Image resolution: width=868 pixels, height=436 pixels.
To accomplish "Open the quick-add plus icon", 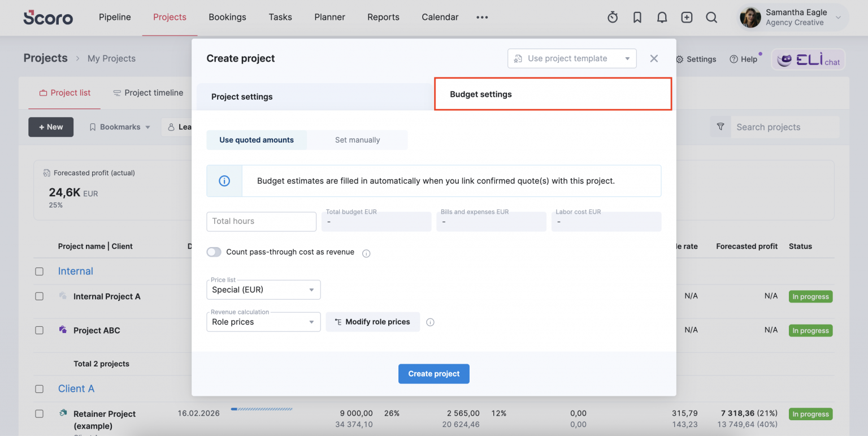I will point(687,17).
